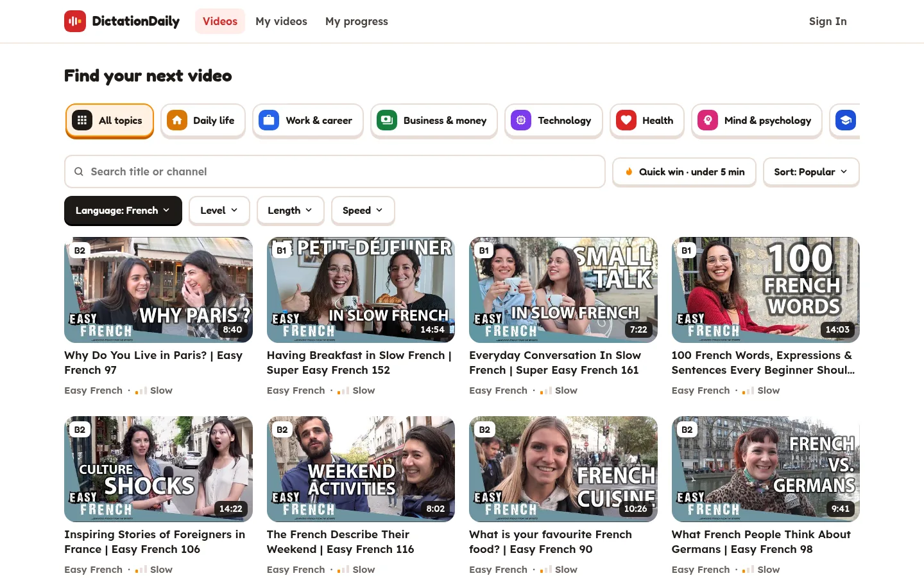Open the My progress tab
The image size is (924, 578).
point(357,21)
